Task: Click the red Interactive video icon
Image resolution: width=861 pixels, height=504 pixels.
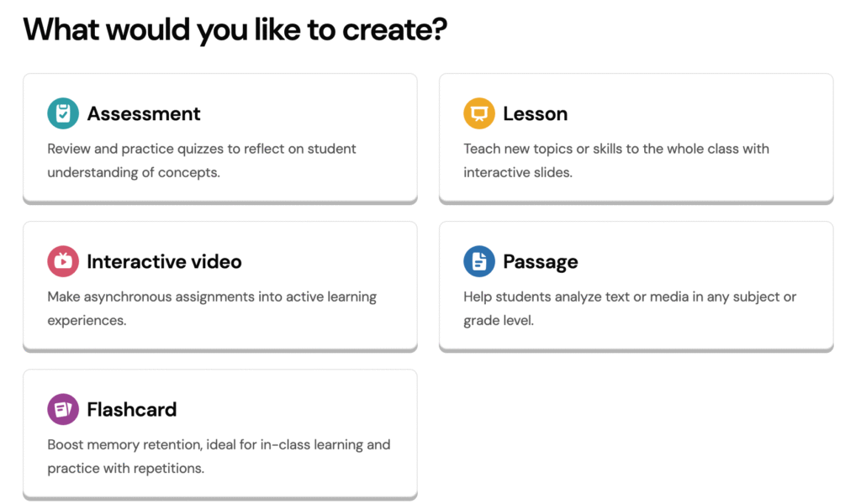Action: coord(63,261)
